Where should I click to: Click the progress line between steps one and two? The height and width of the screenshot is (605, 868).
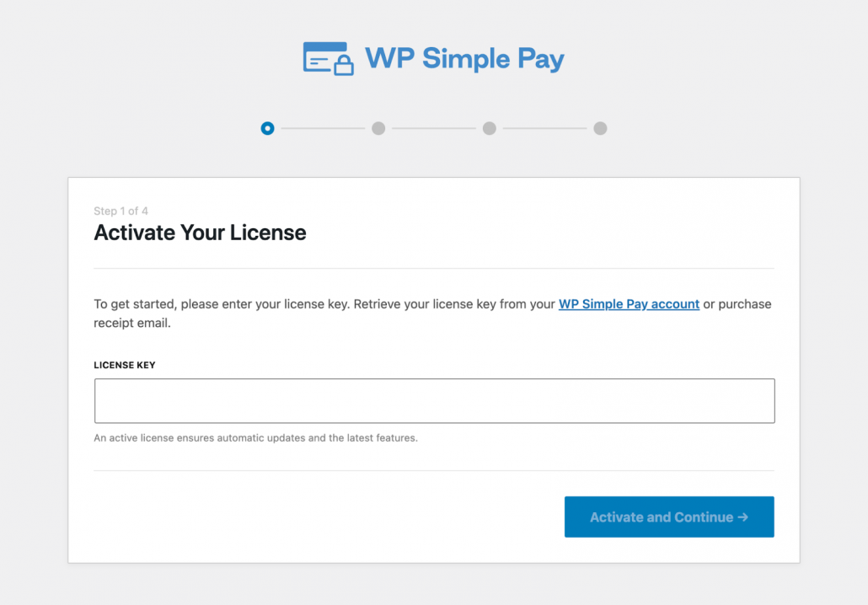(323, 128)
